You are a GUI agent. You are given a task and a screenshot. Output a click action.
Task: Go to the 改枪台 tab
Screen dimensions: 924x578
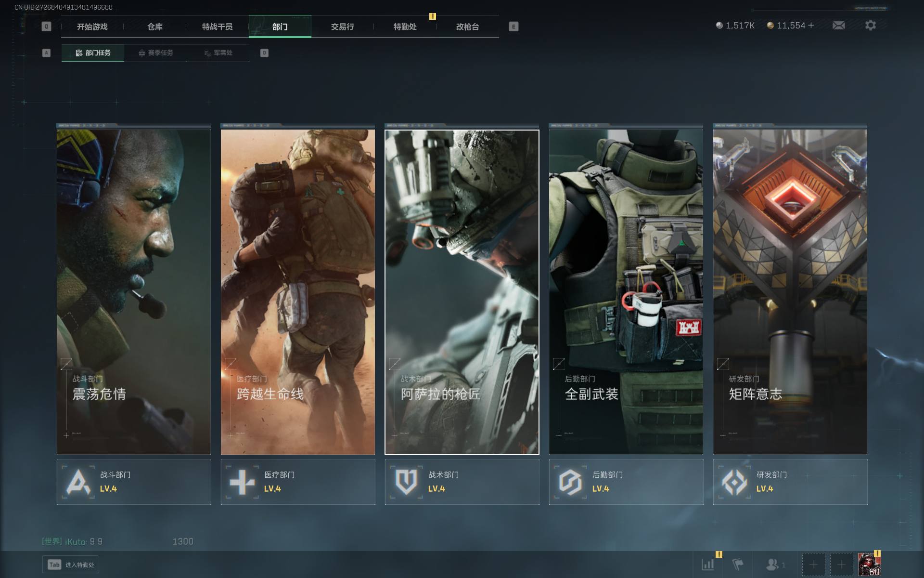[x=467, y=27]
